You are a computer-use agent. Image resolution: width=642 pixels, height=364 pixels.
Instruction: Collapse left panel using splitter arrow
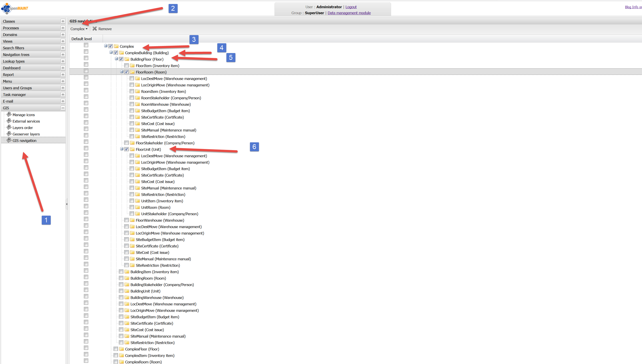point(66,204)
